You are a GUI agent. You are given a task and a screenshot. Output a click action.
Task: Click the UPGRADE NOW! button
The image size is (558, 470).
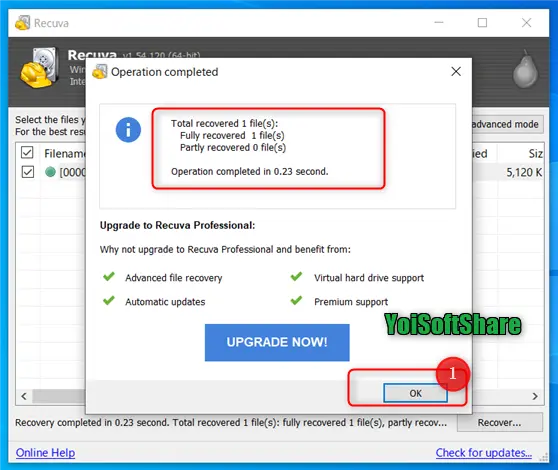(277, 342)
